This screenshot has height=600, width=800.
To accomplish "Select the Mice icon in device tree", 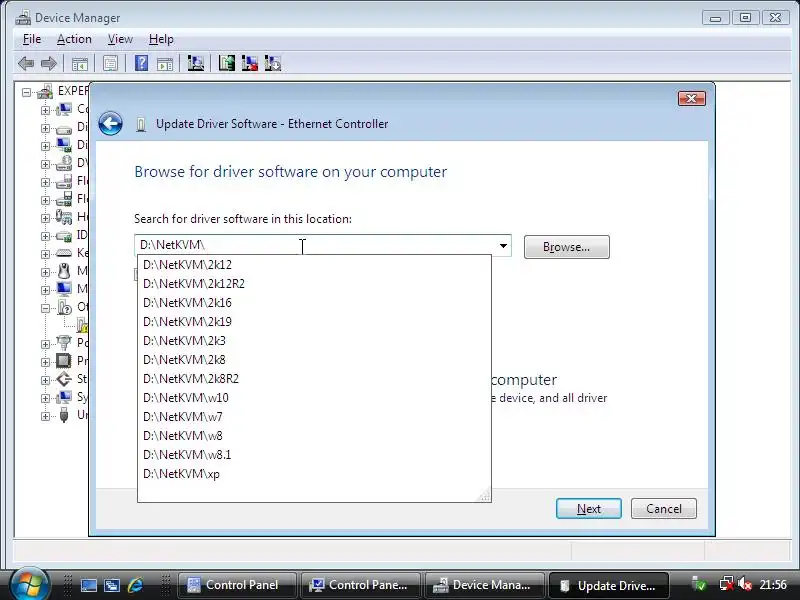I will coord(64,271).
